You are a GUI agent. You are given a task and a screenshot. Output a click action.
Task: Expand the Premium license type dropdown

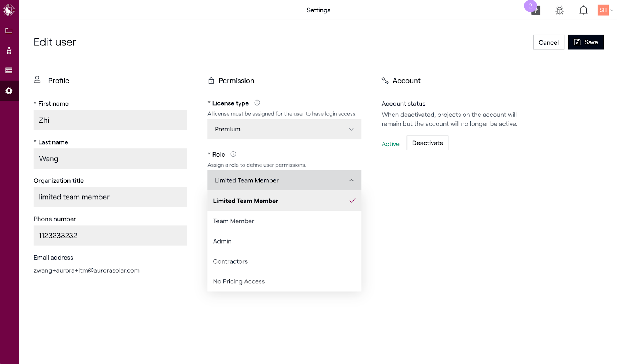tap(284, 129)
